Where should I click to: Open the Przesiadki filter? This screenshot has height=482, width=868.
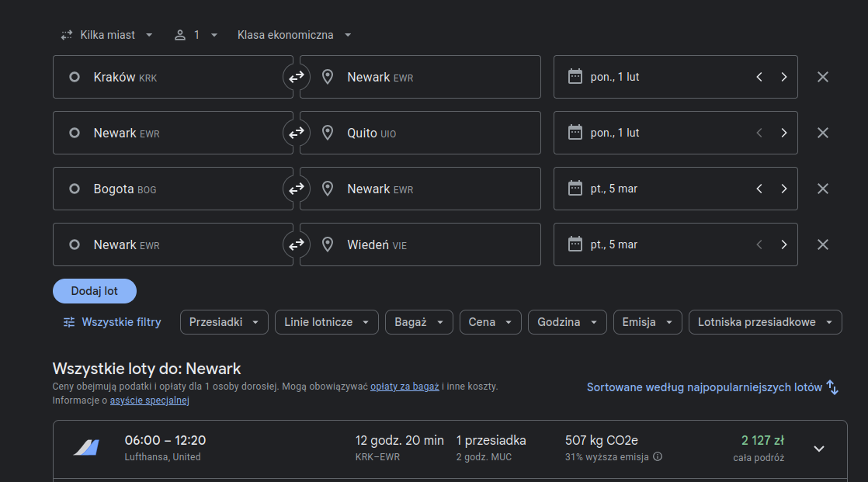coord(224,322)
